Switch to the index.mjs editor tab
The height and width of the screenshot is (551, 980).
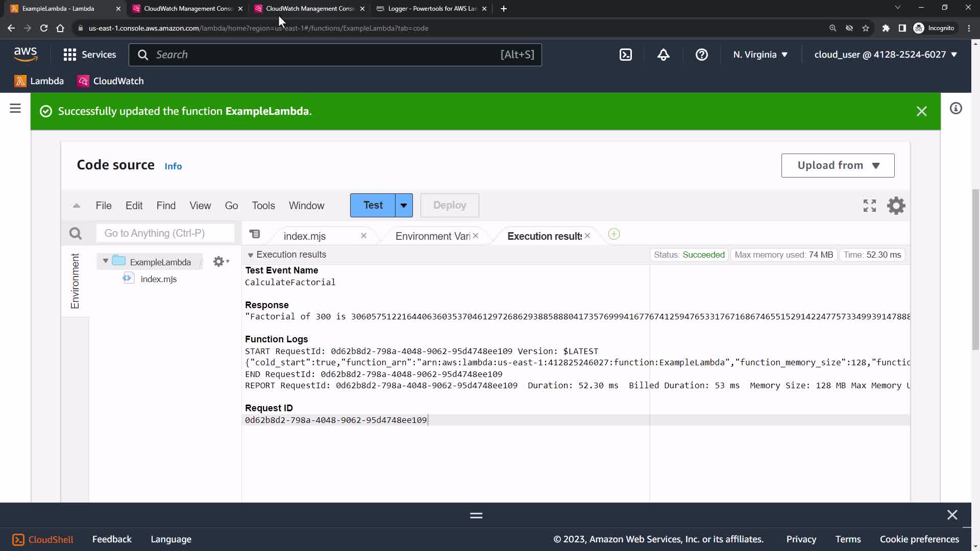tap(305, 236)
